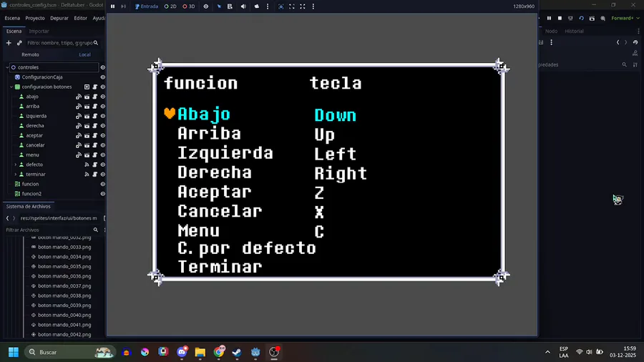
Task: Pause the project from the editor's top-right toolbar
Action: [x=549, y=19]
